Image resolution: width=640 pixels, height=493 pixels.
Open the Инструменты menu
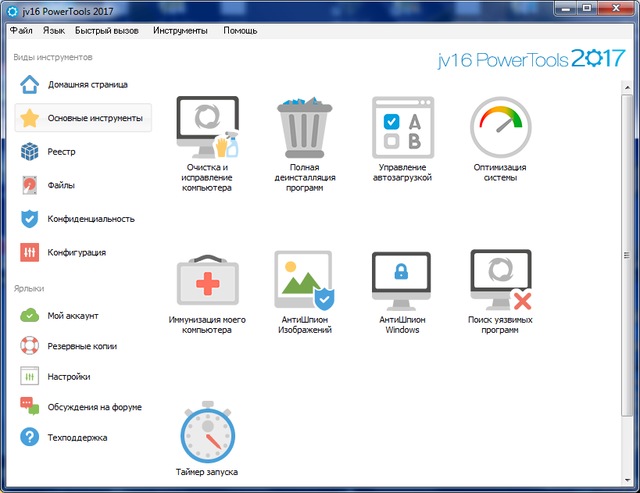coord(180,31)
